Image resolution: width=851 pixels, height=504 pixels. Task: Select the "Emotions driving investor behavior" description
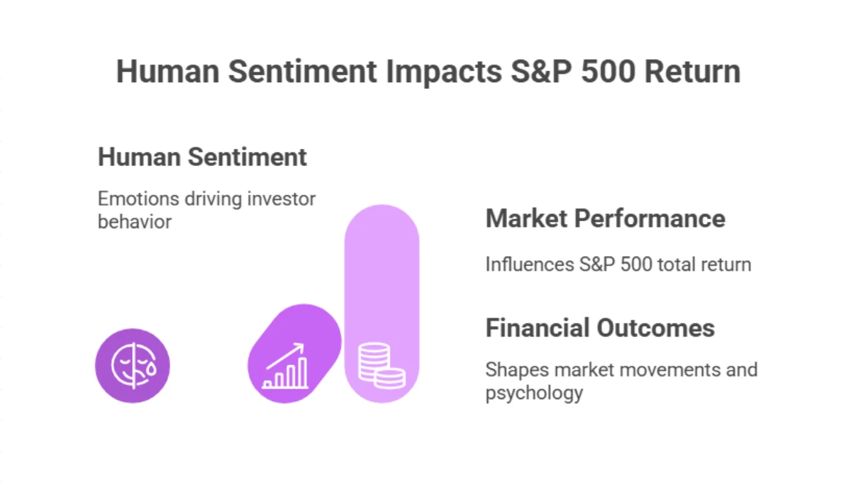pyautogui.click(x=206, y=210)
